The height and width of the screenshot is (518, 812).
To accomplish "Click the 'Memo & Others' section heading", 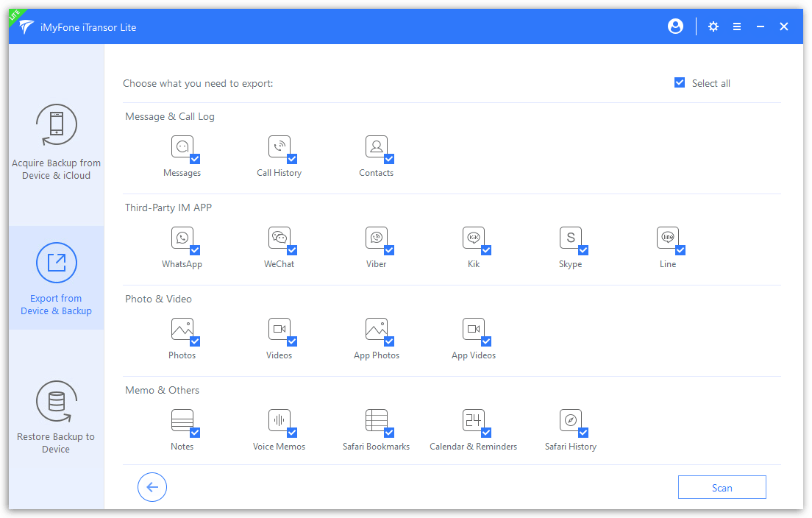I will tap(162, 390).
